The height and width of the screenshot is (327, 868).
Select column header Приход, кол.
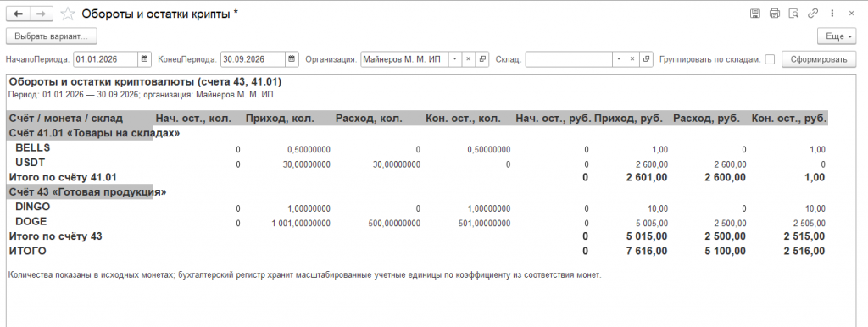pos(280,119)
